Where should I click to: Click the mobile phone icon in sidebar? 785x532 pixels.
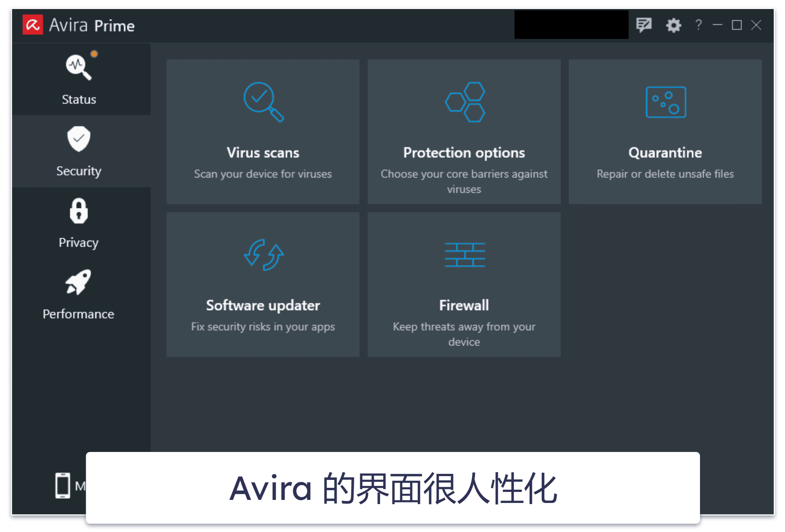(x=63, y=485)
